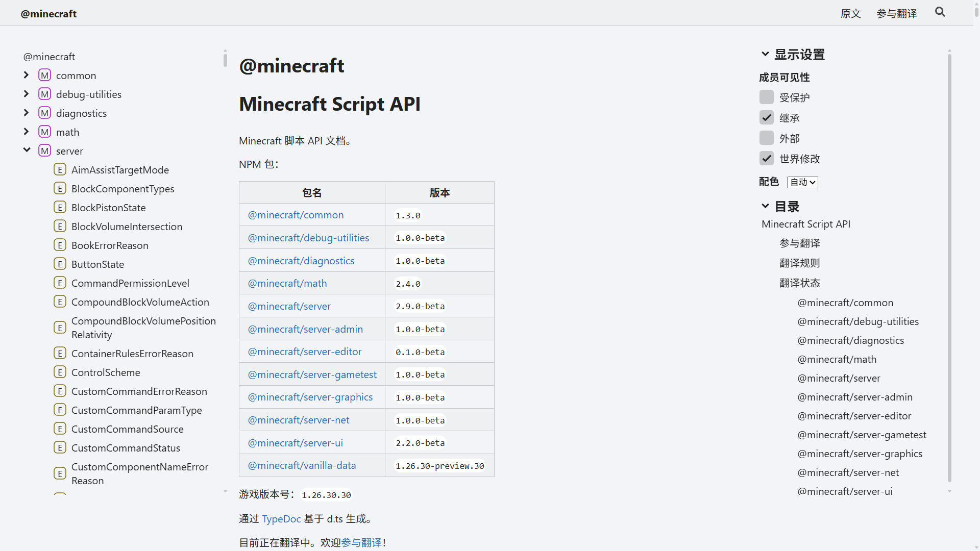The height and width of the screenshot is (551, 980).
Task: Go to the @minecraft home title
Action: click(x=48, y=14)
